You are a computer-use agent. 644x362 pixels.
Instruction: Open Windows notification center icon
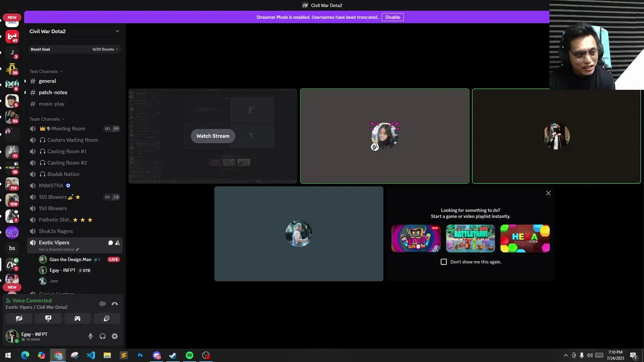(x=633, y=355)
